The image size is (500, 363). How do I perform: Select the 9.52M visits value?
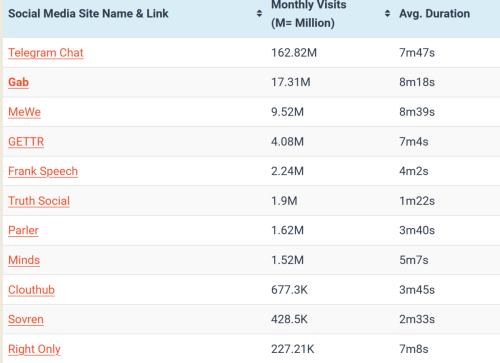point(287,112)
